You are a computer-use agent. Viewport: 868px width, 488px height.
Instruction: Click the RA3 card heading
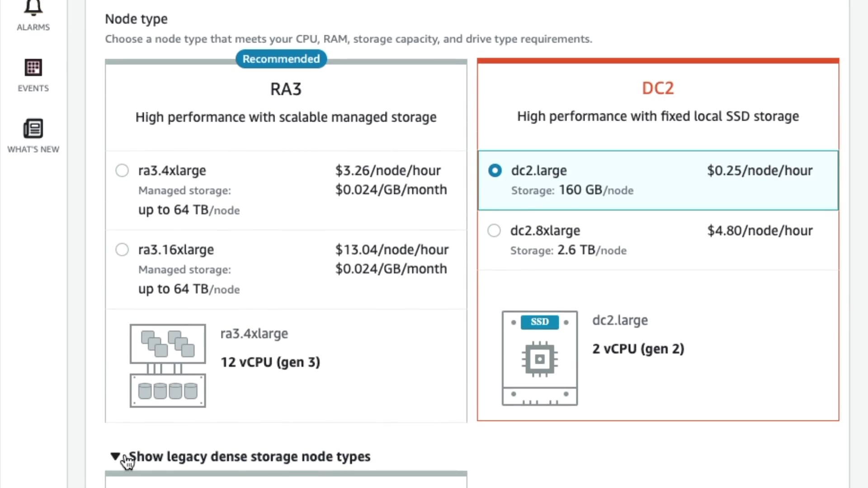pos(286,89)
